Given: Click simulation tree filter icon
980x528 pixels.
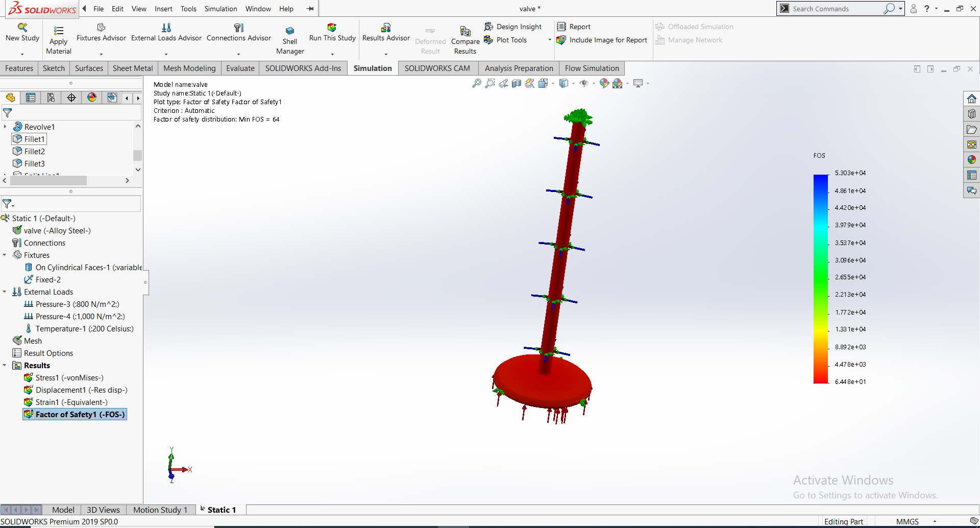Looking at the screenshot, I should click(8, 204).
